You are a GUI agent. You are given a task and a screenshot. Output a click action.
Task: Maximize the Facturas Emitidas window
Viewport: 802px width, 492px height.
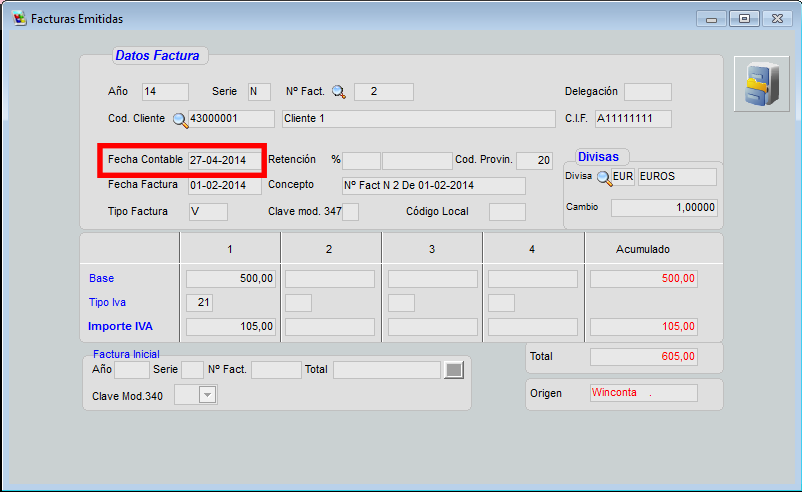click(x=743, y=19)
